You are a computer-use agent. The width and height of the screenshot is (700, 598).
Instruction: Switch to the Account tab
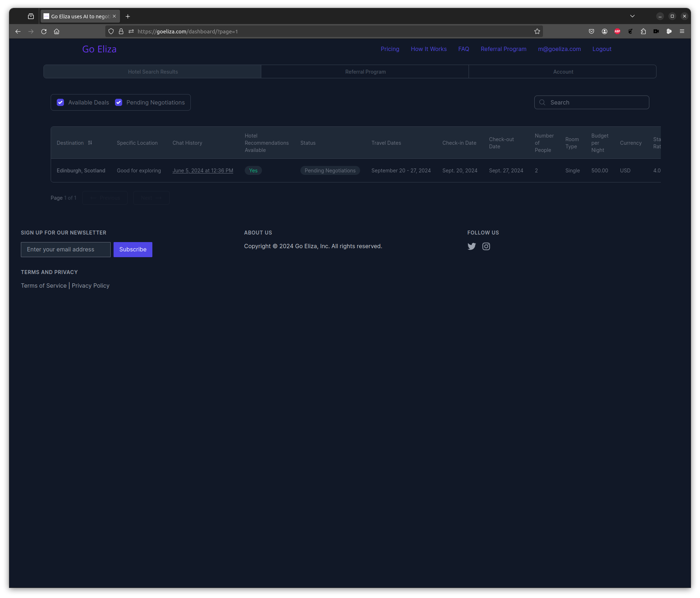point(563,72)
